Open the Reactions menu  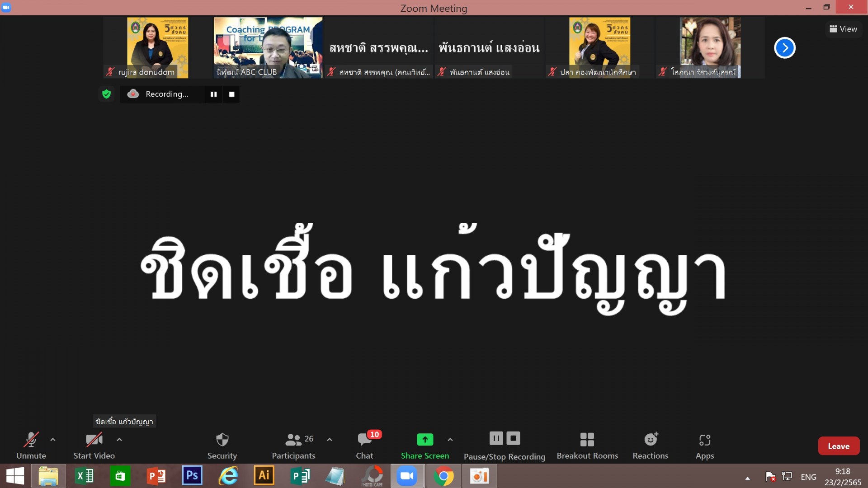(651, 446)
